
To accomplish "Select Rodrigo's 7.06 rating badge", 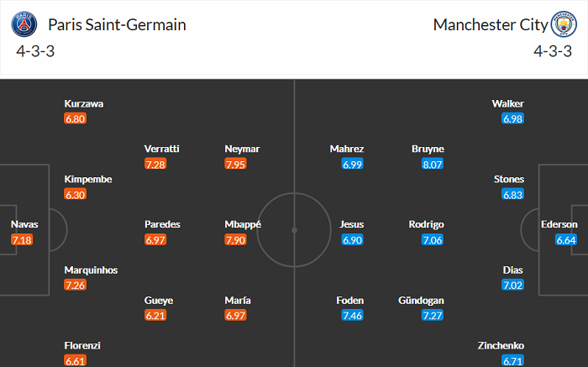I will (433, 240).
